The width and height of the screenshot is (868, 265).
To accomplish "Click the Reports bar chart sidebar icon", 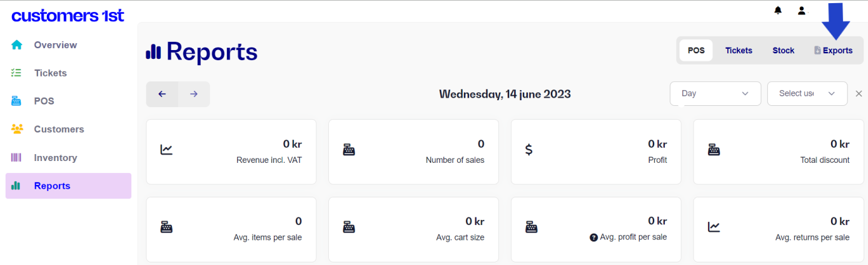I will [x=16, y=186].
